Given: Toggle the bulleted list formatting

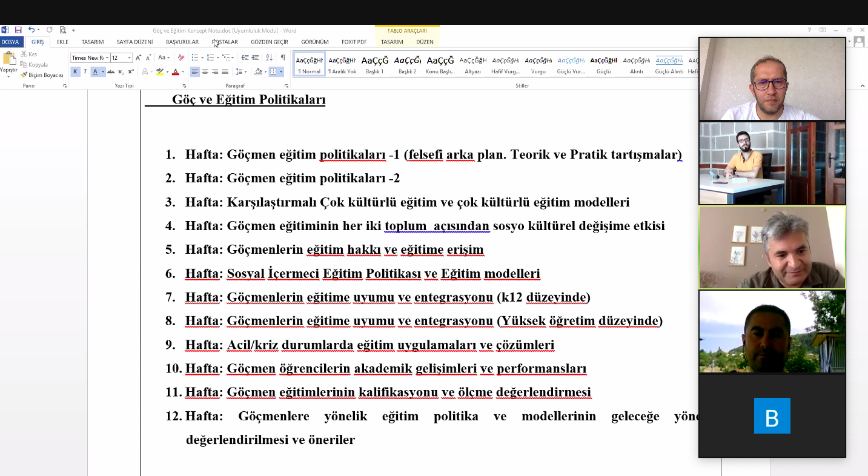Looking at the screenshot, I should [x=196, y=58].
